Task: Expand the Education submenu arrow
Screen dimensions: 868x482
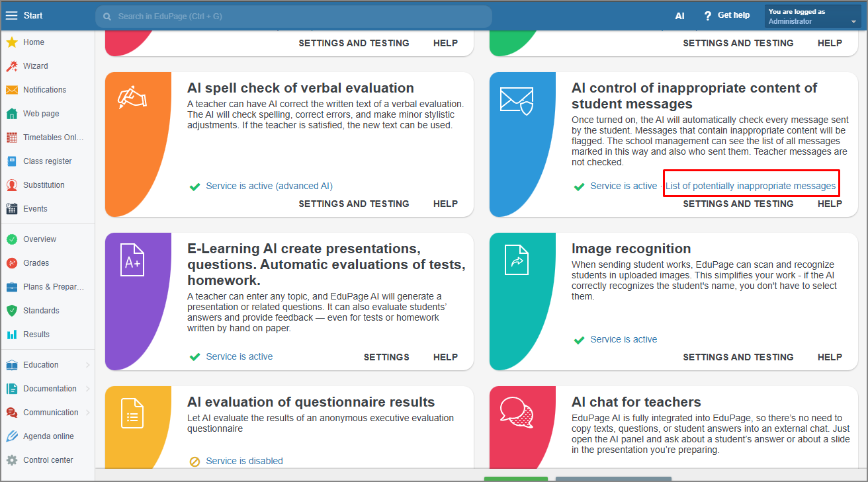Action: (x=88, y=365)
